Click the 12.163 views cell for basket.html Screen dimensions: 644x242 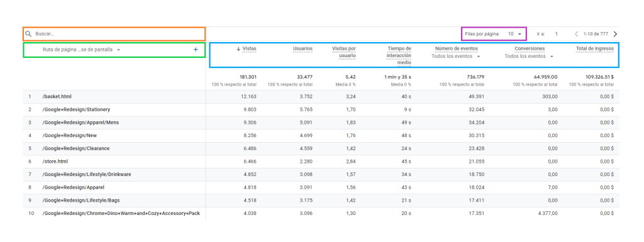249,97
